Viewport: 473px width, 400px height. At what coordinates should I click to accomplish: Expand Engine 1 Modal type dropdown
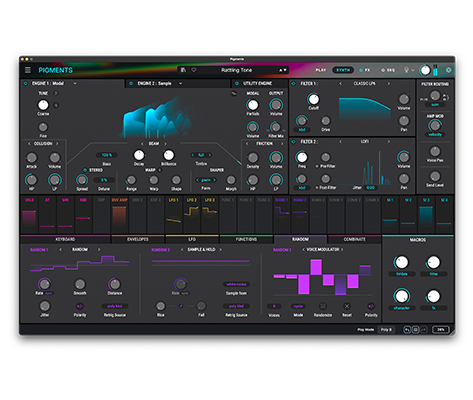coord(75,83)
